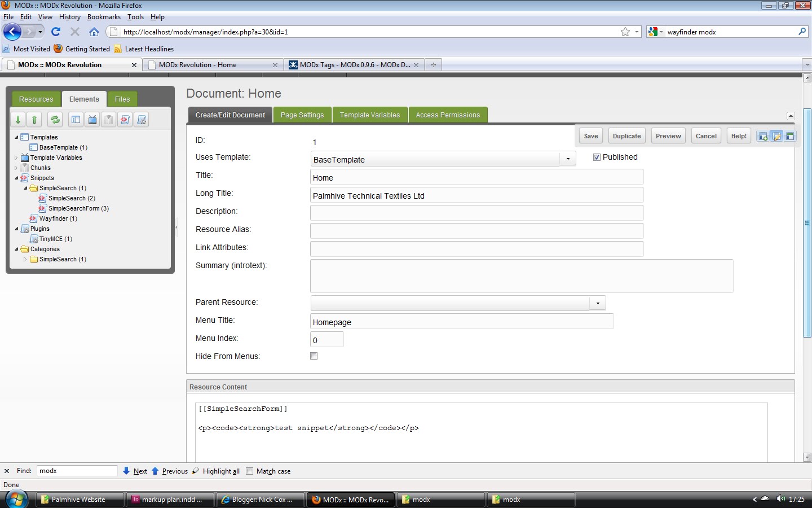The height and width of the screenshot is (508, 812).
Task: Open Template Variables tab
Action: pyautogui.click(x=370, y=115)
